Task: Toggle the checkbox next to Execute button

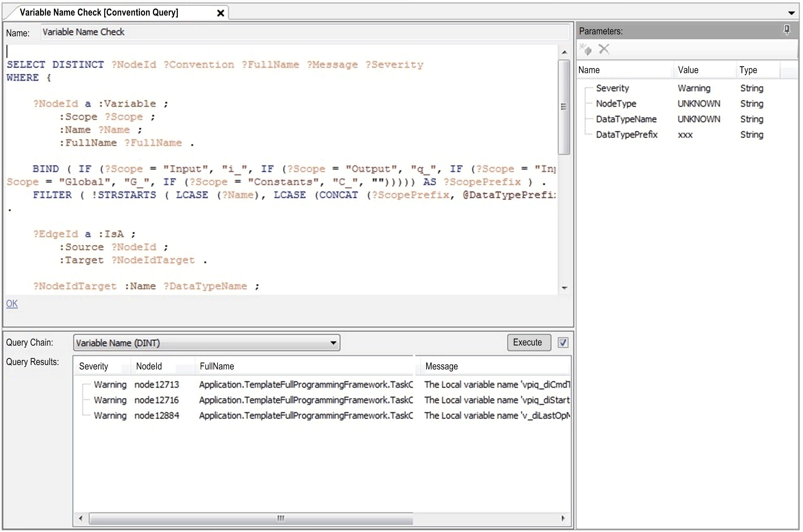Action: click(x=563, y=343)
